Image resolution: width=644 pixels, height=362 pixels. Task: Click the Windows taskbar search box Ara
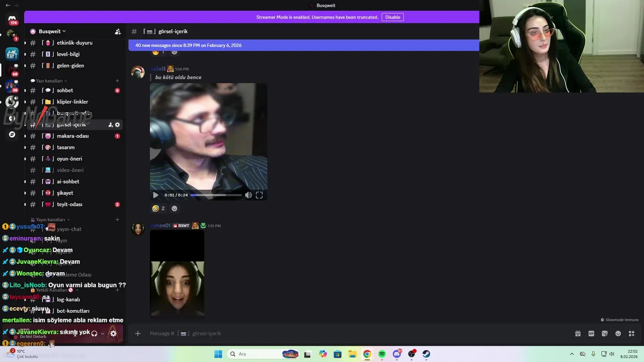[264, 354]
